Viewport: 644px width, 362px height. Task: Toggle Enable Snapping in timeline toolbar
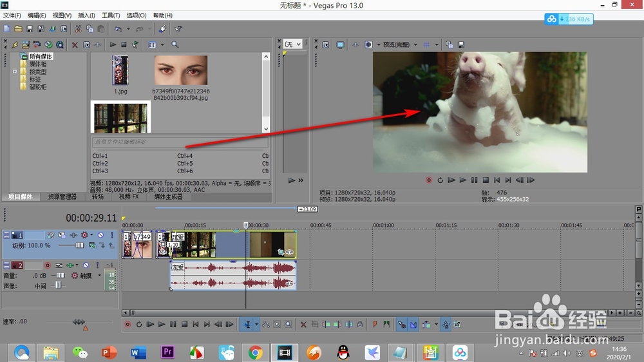(402, 325)
